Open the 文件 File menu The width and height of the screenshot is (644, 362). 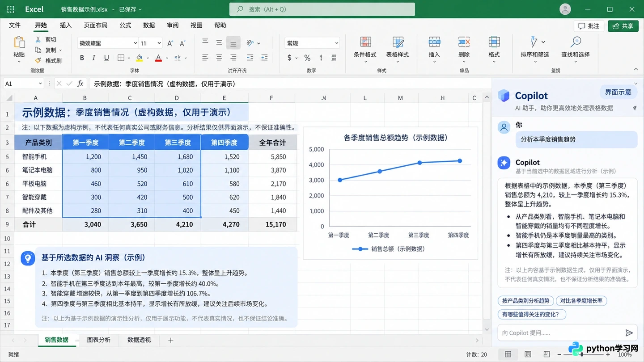(x=15, y=25)
